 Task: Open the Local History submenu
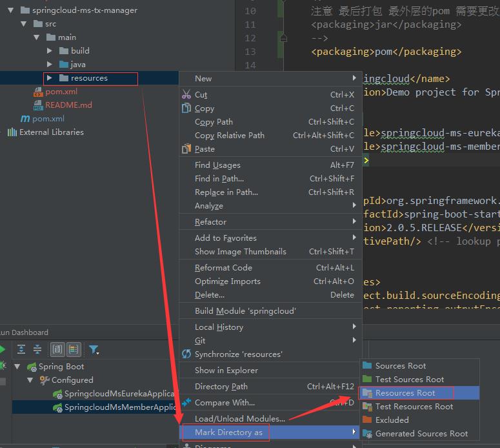[x=271, y=327]
